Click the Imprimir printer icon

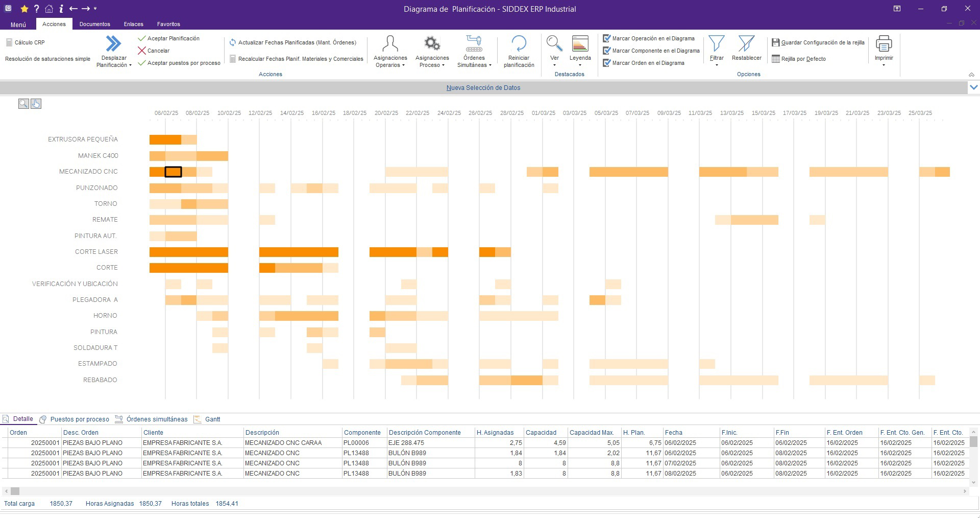[x=884, y=44]
